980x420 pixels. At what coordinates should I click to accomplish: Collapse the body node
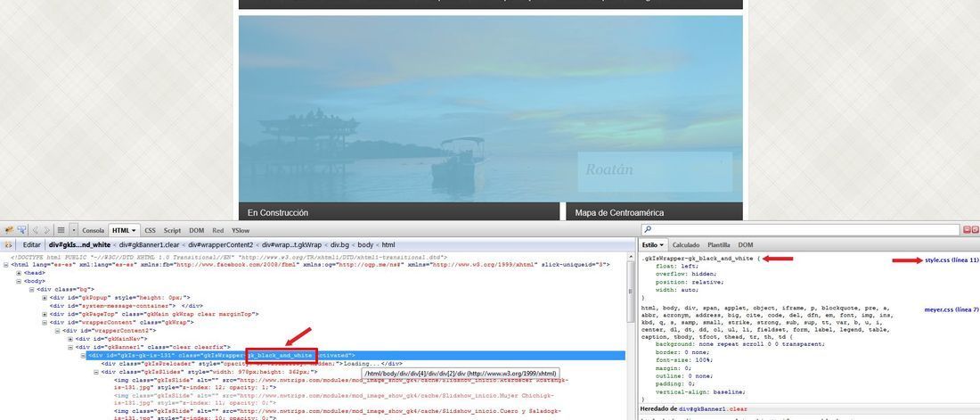tap(19, 281)
